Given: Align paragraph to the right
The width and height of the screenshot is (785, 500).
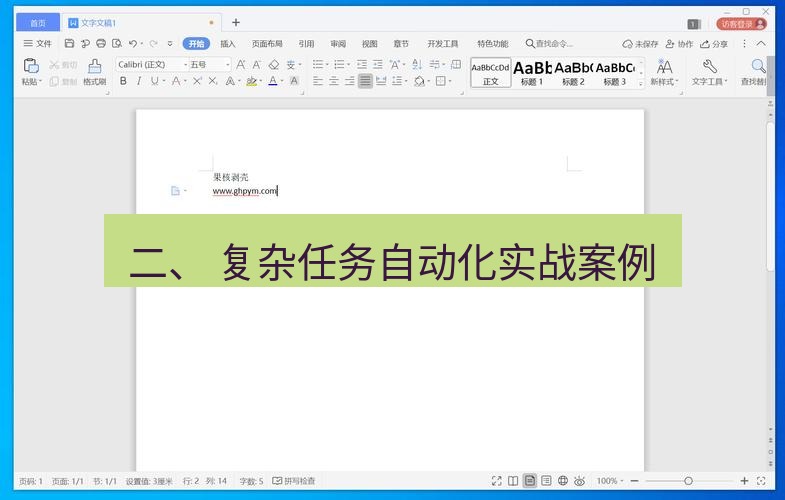Looking at the screenshot, I should click(350, 81).
